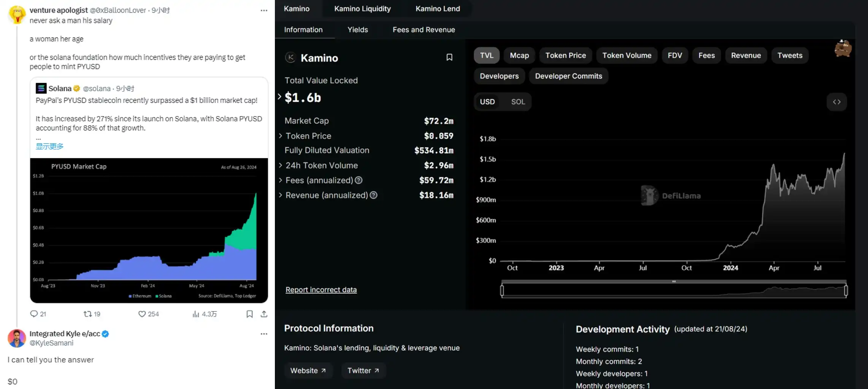Bookmark the venture apologist tweet
The height and width of the screenshot is (389, 868).
pos(249,314)
